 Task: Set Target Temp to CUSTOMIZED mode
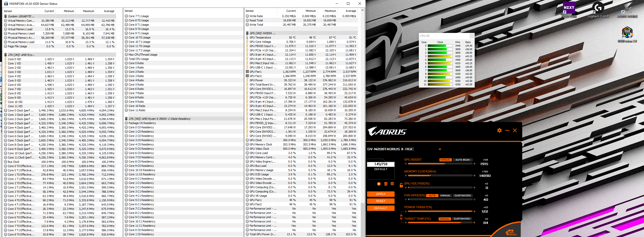pos(462,219)
